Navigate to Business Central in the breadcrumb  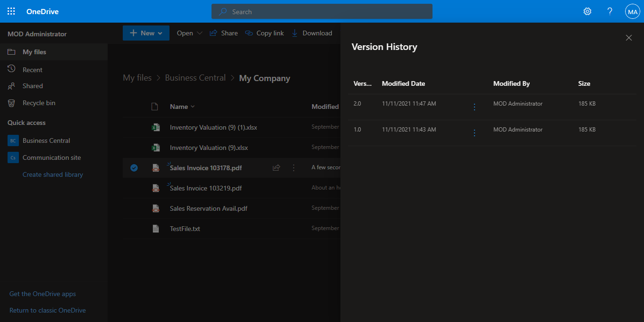195,78
